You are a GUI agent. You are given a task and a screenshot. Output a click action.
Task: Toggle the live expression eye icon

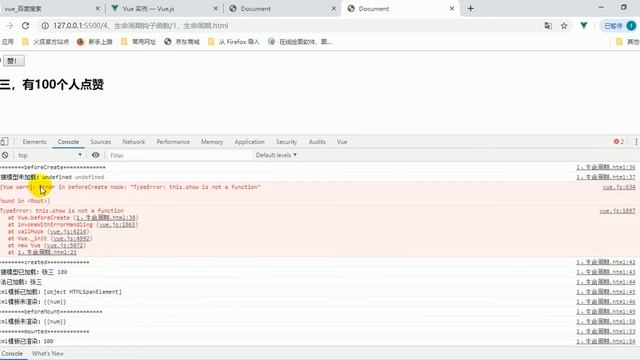coord(96,155)
